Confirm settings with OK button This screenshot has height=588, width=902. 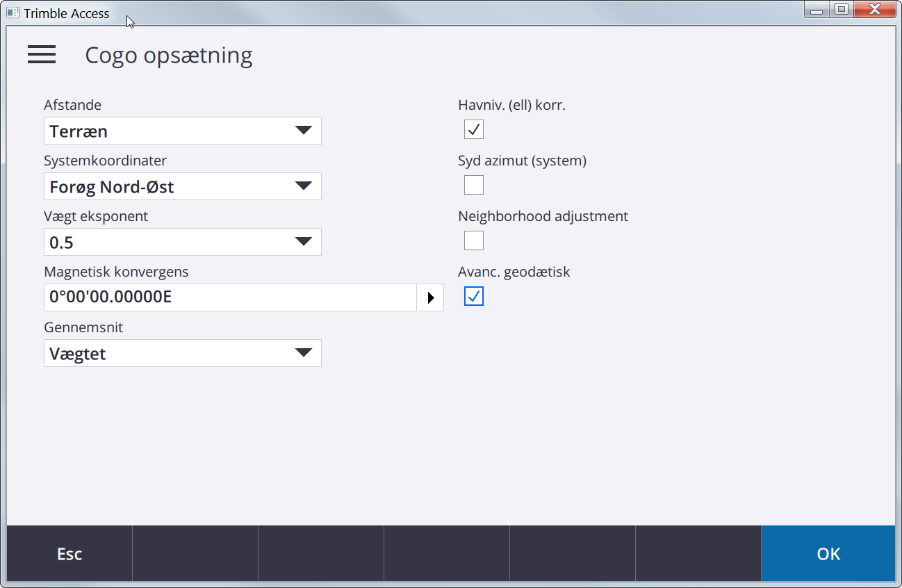tap(828, 553)
